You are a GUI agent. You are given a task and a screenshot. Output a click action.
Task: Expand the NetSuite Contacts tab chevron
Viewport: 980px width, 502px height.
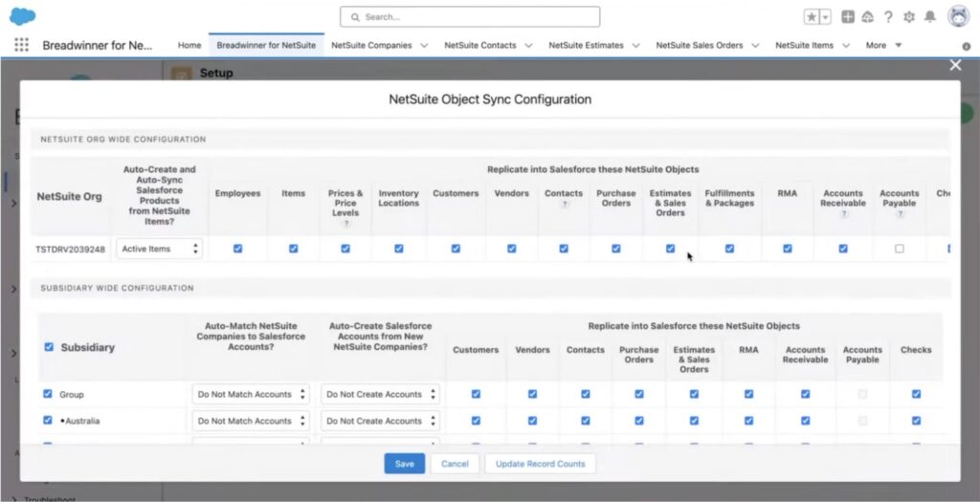pos(528,45)
